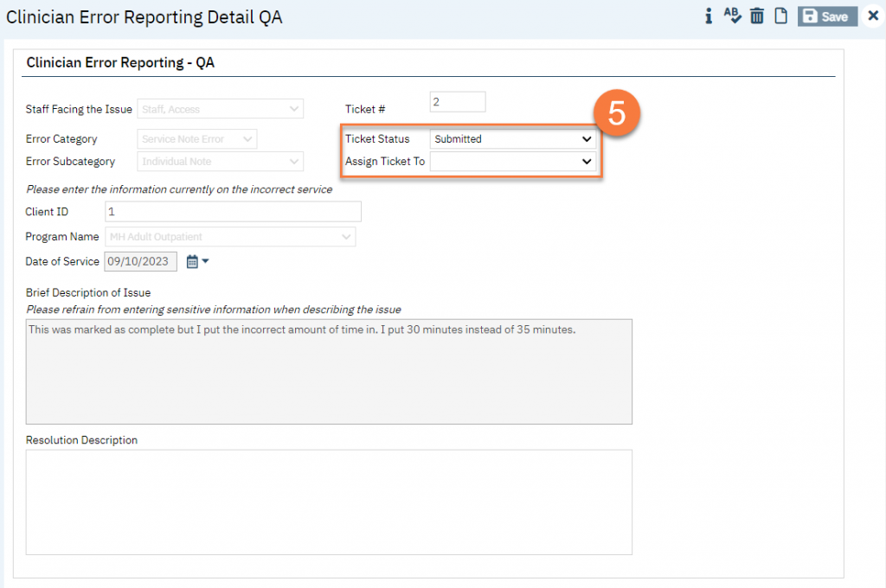Click the information icon in header
The width and height of the screenshot is (886, 588).
pyautogui.click(x=708, y=16)
